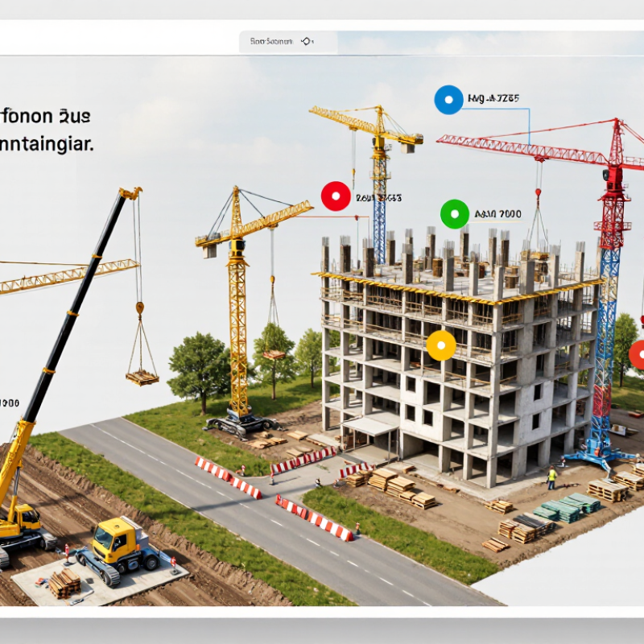Click the label next to the blue marker
Screen dimensions: 644x644
coord(493,98)
